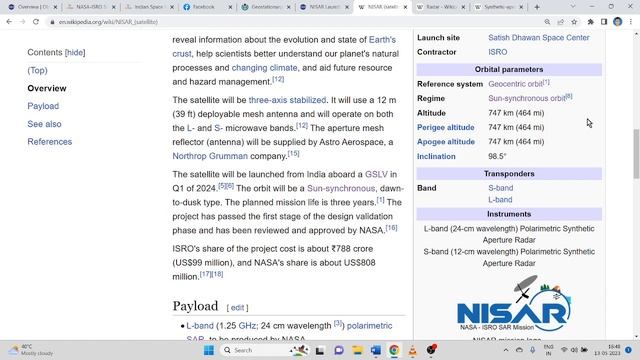Jump to See also in Contents
The image size is (640, 360).
[44, 124]
